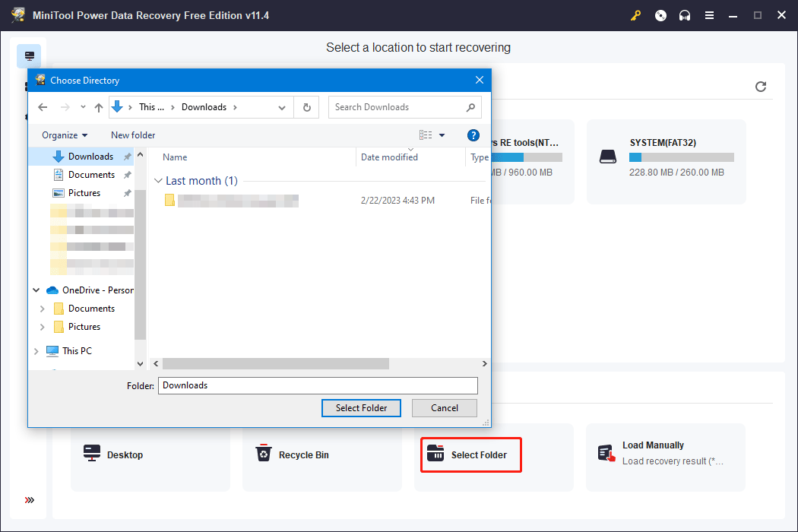Go forward in Choose Directory dialog

click(x=65, y=107)
